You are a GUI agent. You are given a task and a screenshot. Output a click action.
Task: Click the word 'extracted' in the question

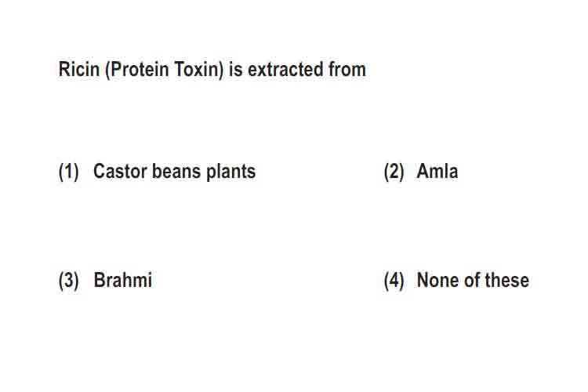coord(285,70)
